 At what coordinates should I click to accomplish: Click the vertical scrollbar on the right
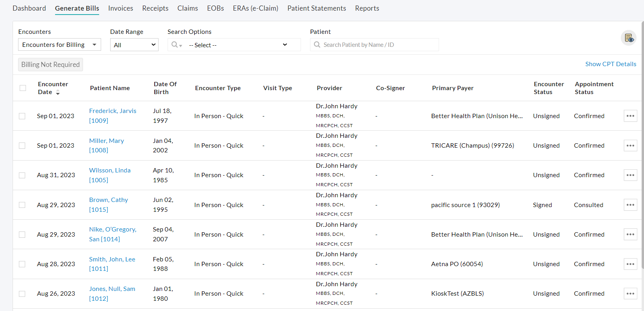coord(642,146)
